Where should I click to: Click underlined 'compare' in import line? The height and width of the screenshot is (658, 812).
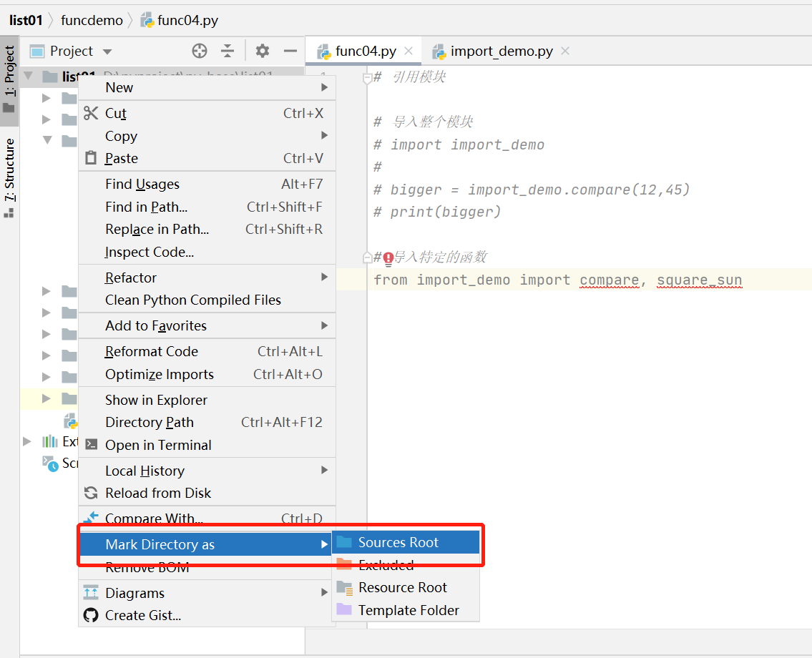tap(609, 280)
